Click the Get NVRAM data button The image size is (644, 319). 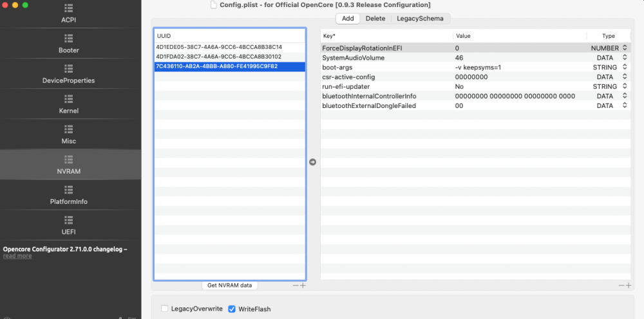(230, 286)
